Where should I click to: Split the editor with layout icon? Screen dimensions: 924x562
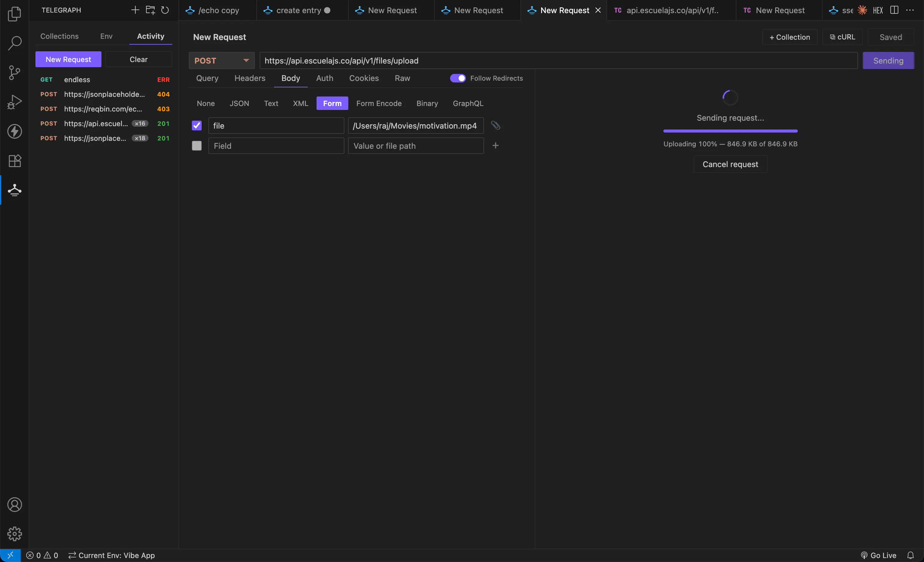tap(894, 10)
